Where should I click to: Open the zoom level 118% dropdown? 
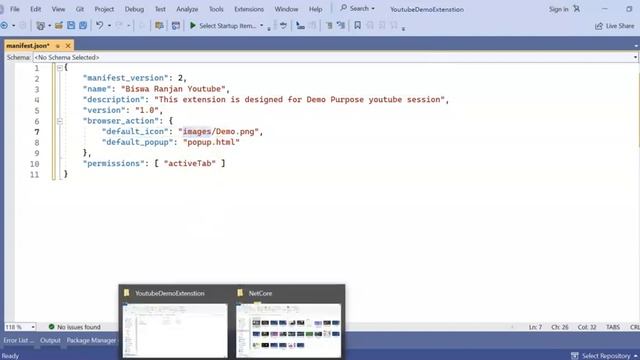click(33, 327)
